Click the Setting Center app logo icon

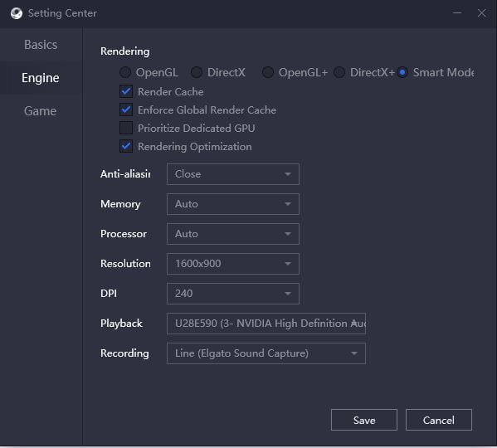click(17, 13)
